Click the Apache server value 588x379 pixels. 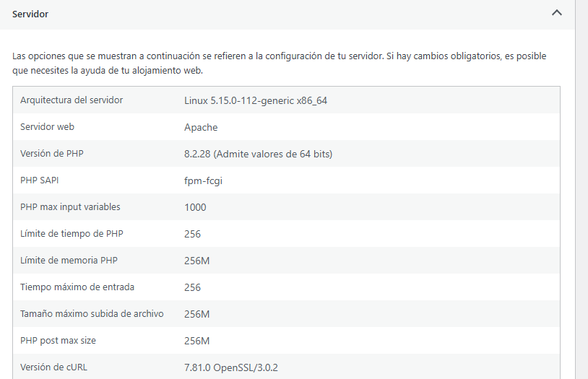(201, 128)
